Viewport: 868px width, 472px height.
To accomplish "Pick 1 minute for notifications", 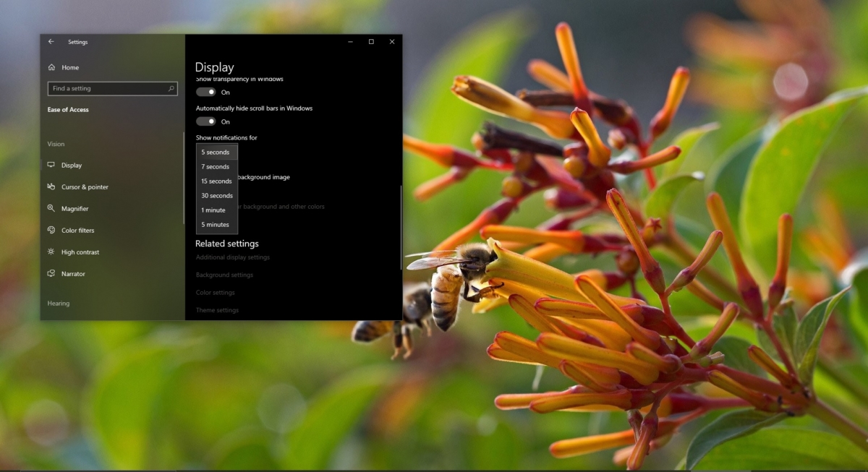I will pyautogui.click(x=213, y=210).
